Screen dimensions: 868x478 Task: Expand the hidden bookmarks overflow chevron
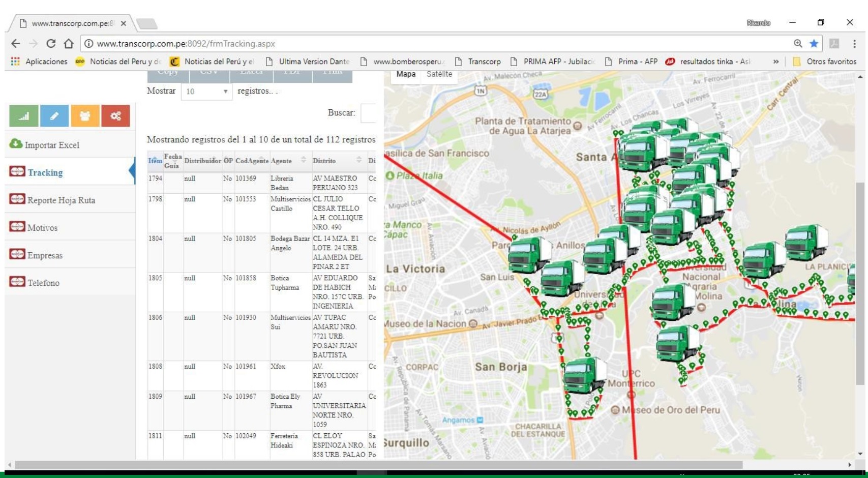(x=776, y=62)
